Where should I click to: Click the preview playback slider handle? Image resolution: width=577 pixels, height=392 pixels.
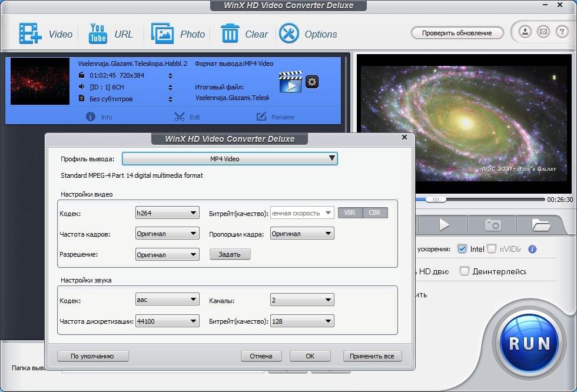point(436,200)
